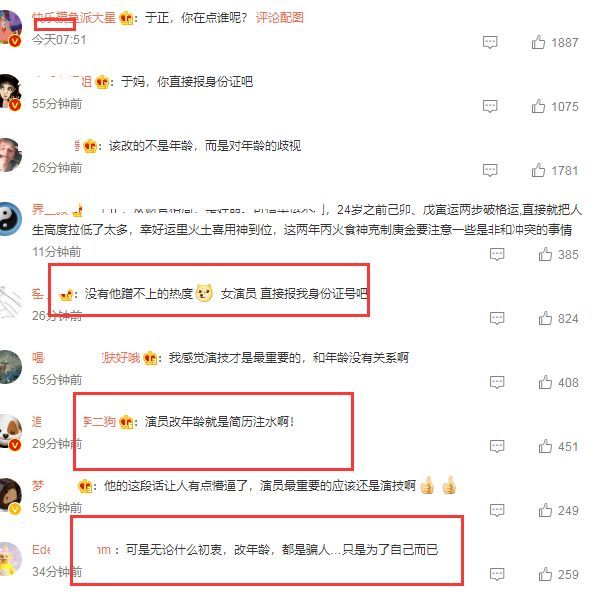Reply to the 于正,你在点谁呢 comment
595x603 pixels.
[x=490, y=42]
